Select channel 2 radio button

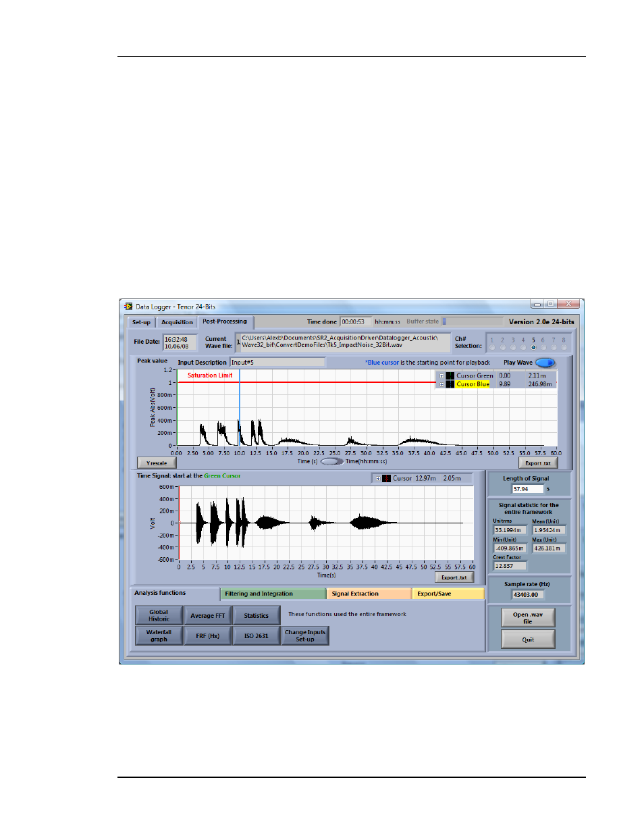[502, 347]
